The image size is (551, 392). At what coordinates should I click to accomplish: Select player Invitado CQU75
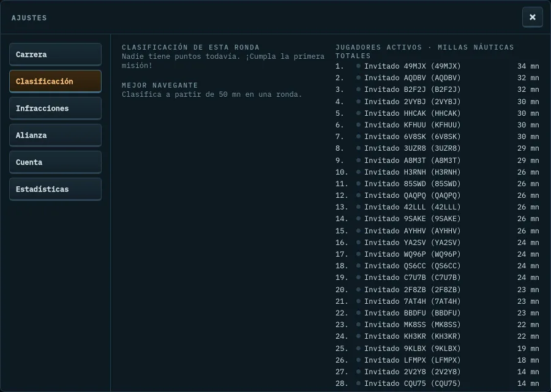(x=437, y=383)
